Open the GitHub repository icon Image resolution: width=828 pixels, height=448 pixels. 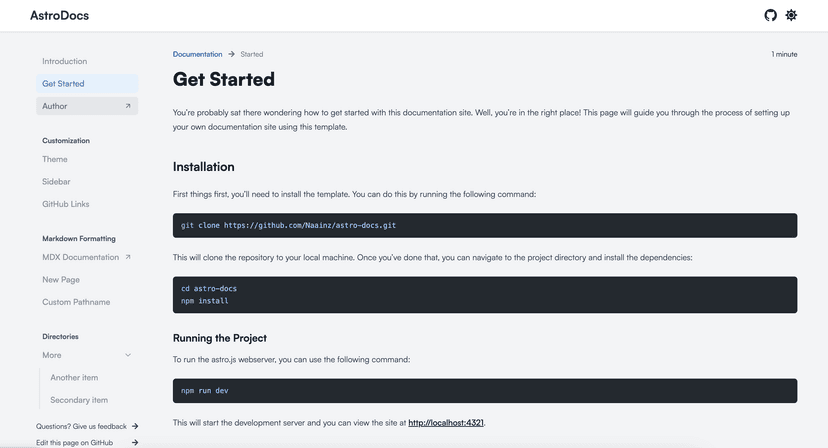pyautogui.click(x=770, y=15)
